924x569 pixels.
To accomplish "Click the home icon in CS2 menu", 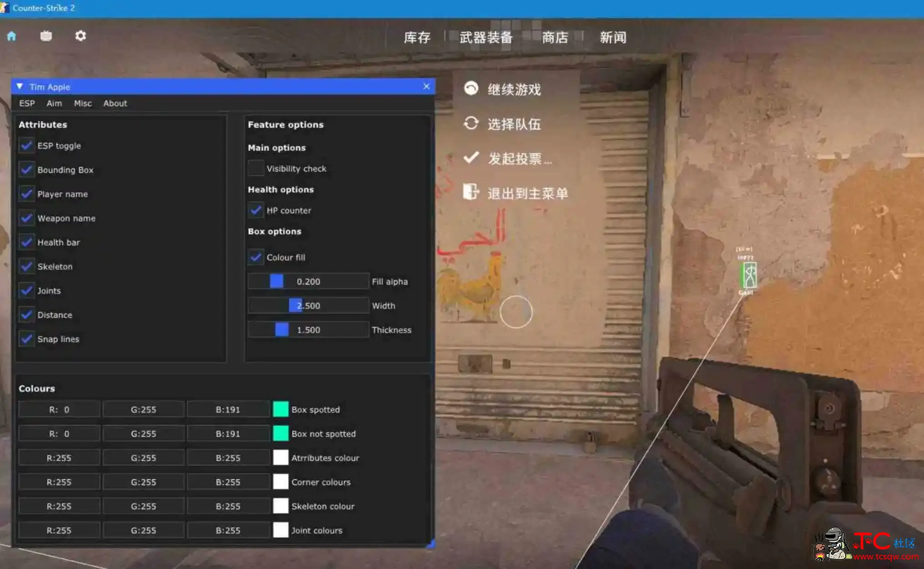I will click(12, 36).
